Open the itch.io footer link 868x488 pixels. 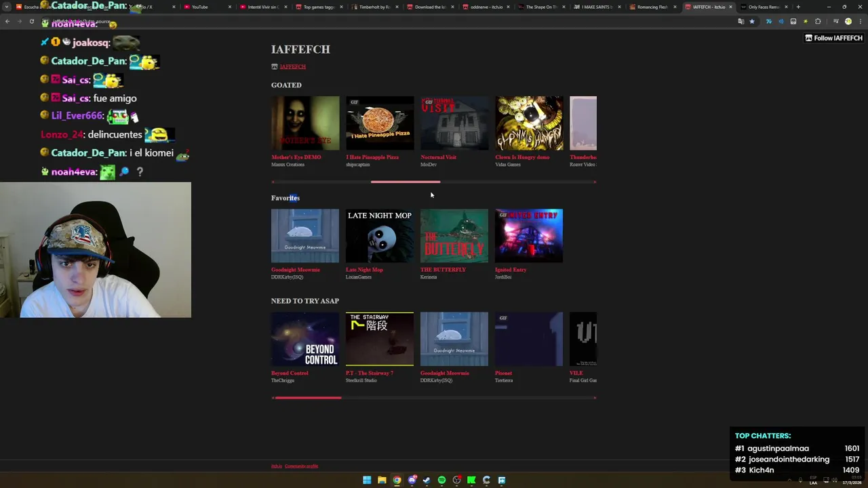pyautogui.click(x=277, y=466)
